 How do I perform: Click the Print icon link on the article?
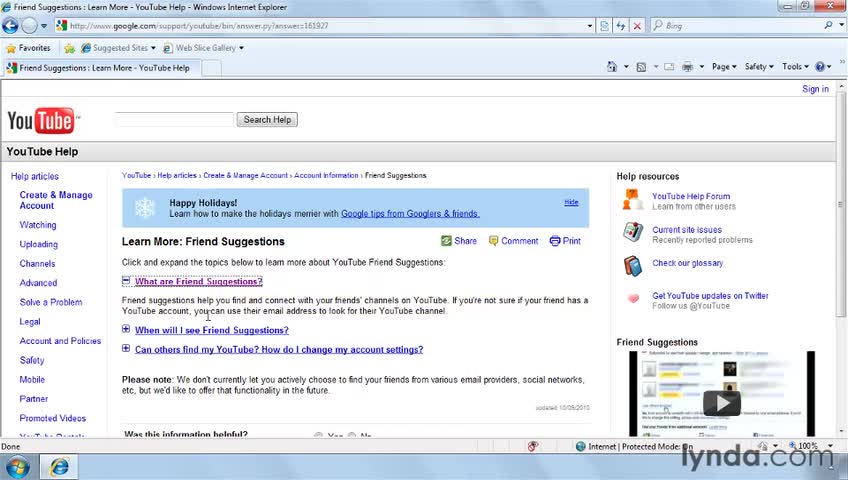(x=565, y=241)
